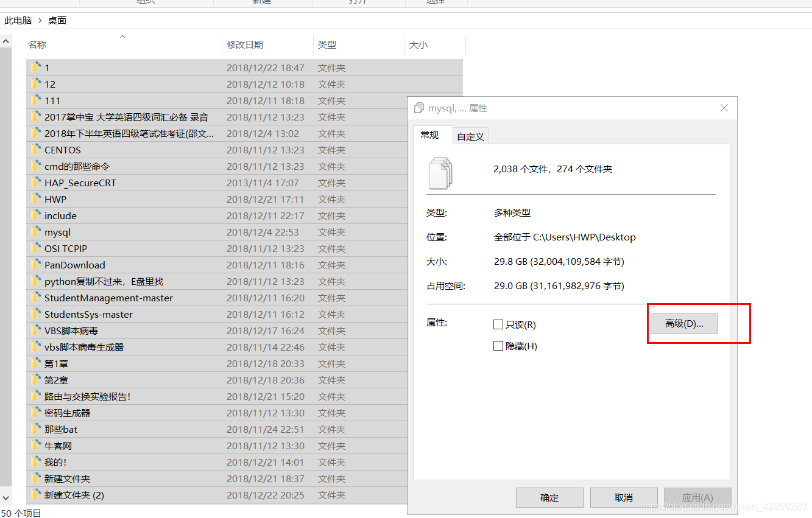Click the 应用(A) apply button
The height and width of the screenshot is (518, 812).
click(697, 497)
